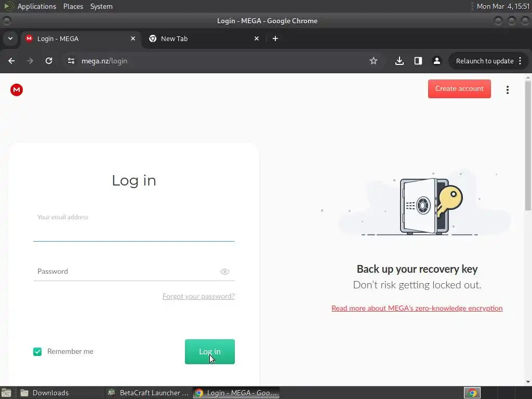Screen dimensions: 532x399
Task: Click the Log in heading
Action: [x=134, y=180]
